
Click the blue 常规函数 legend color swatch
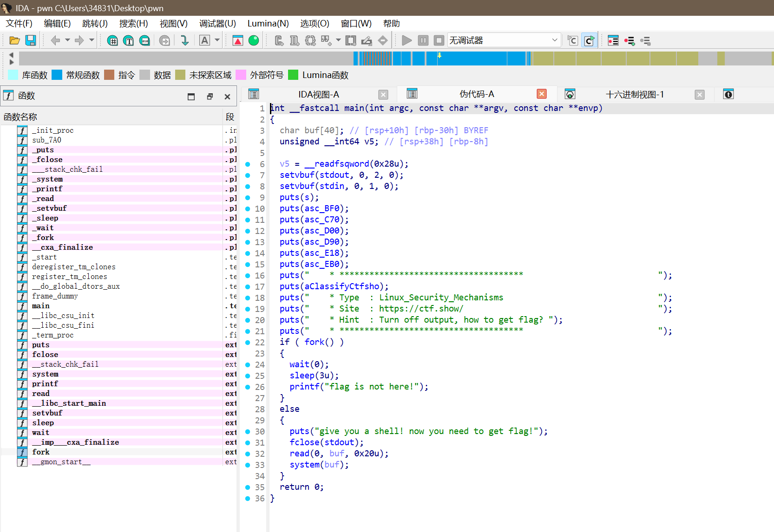coord(57,75)
